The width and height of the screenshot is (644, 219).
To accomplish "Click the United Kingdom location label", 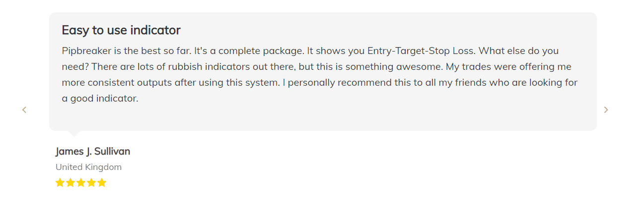I will 88,167.
